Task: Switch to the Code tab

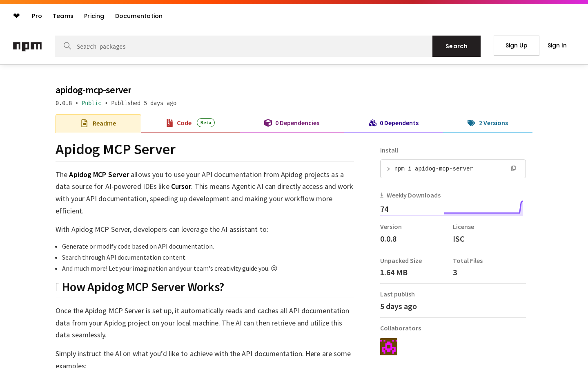Action: tap(190, 123)
